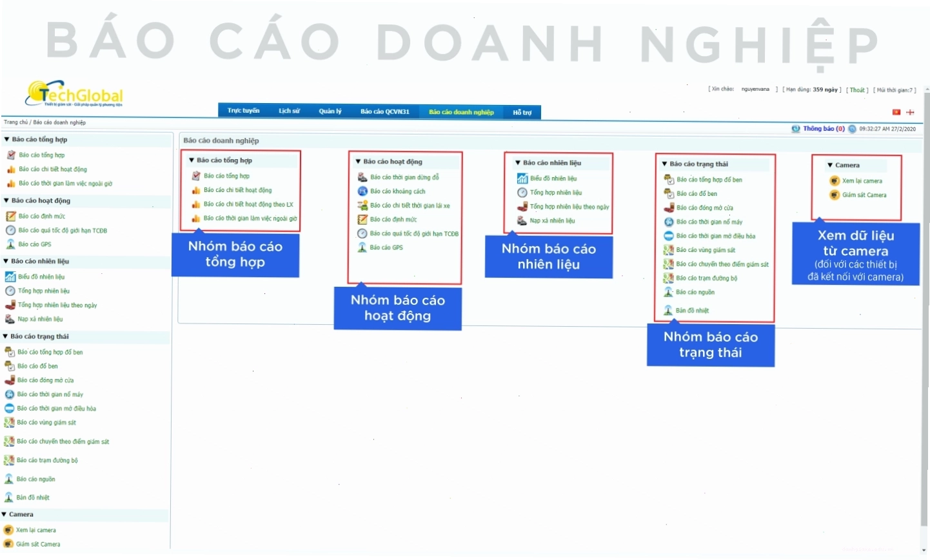Click the sidebar Giám sát Camera icon
Image resolution: width=930 pixels, height=560 pixels.
click(8, 544)
